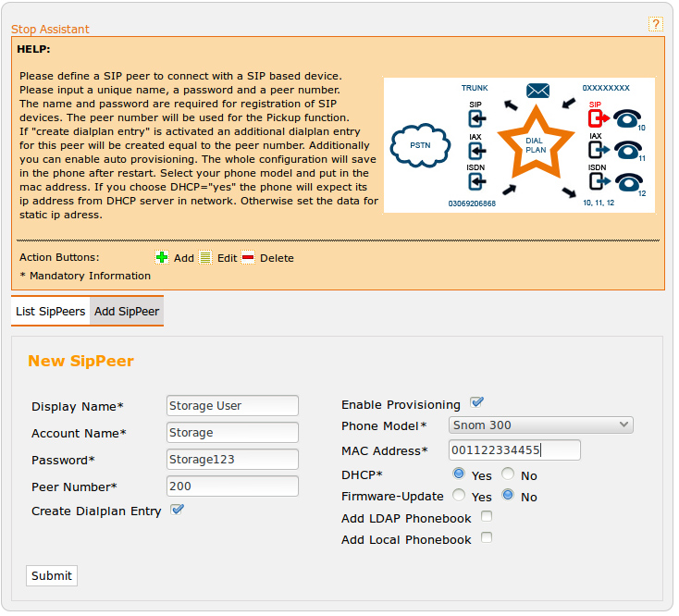Image resolution: width=679 pixels, height=616 pixels.
Task: Click the telephone icon numbered 11
Action: 627,150
